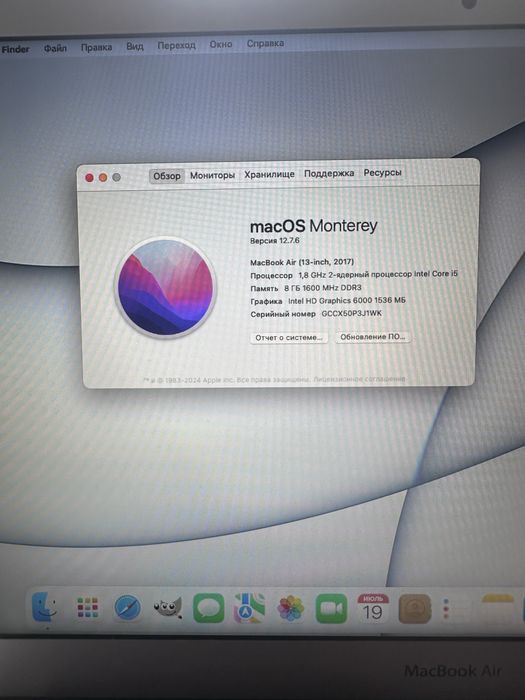Open the Правка menu
The width and height of the screenshot is (525, 700).
(96, 47)
